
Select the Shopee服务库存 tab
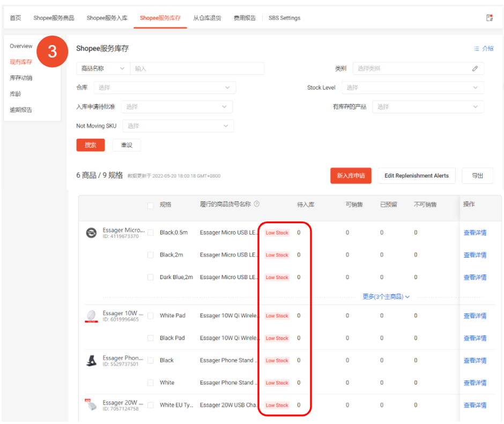click(x=160, y=18)
